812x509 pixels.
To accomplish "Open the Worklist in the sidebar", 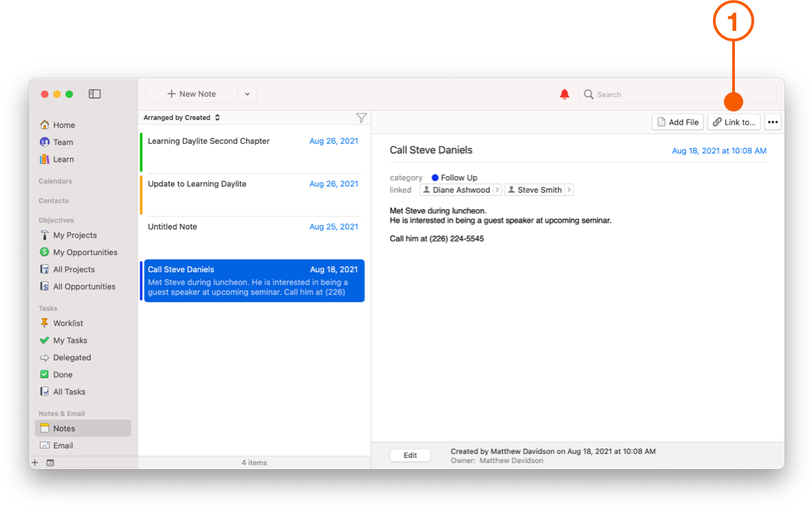I will point(67,323).
